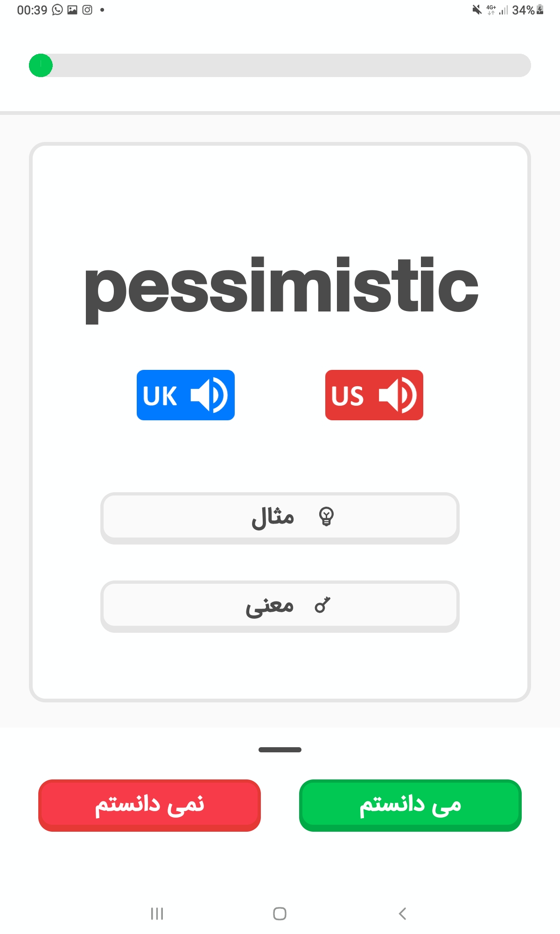Viewport: 560px width, 934px height.
Task: Tap WhatsApp notification icon in status bar
Action: click(x=57, y=10)
